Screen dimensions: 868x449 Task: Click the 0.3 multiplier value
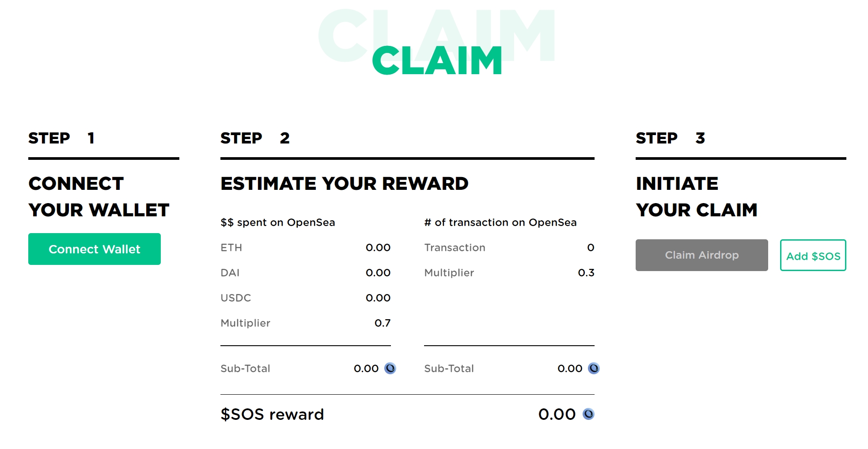(586, 273)
